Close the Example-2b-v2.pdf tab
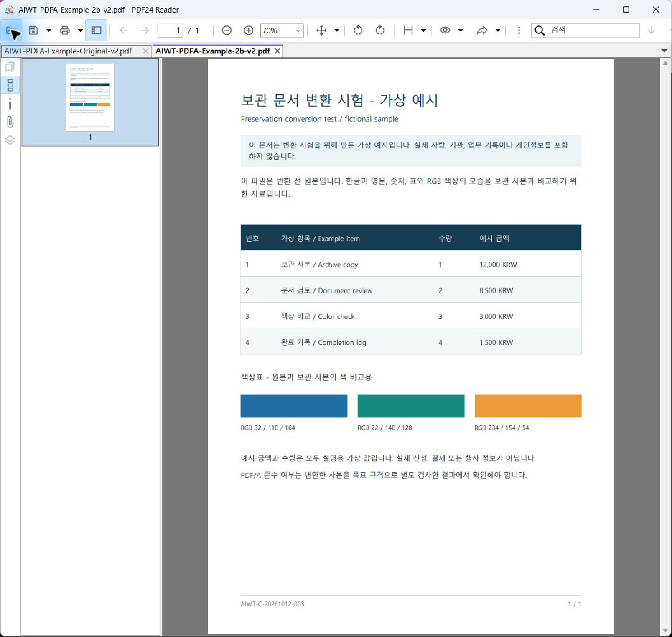Viewport: 672px width, 637px height. coord(277,51)
